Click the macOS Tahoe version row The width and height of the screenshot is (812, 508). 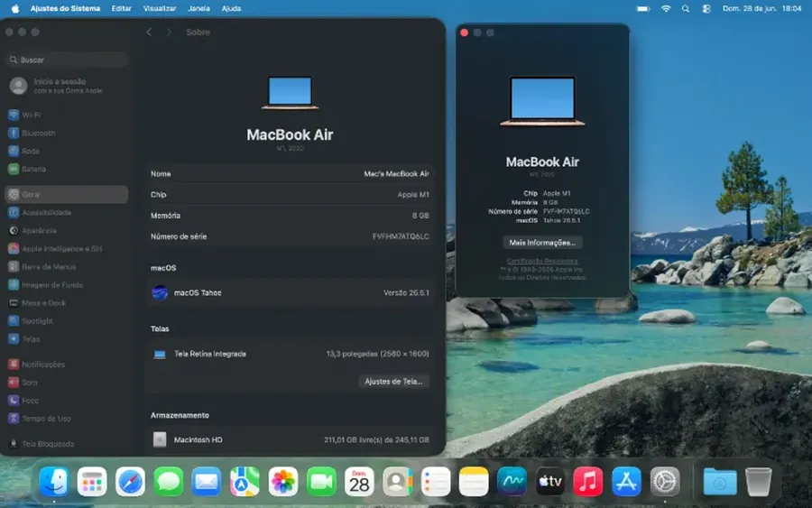[x=290, y=292]
